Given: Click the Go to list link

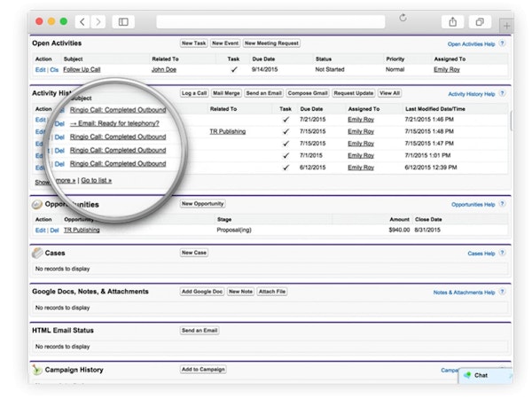Looking at the screenshot, I should pyautogui.click(x=97, y=181).
